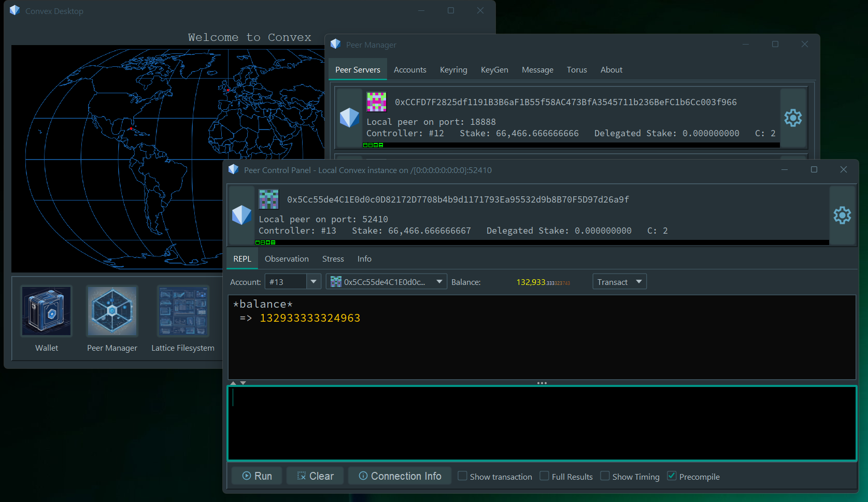Screen dimensions: 868x502
Task: Click the Run button
Action: [x=257, y=476]
